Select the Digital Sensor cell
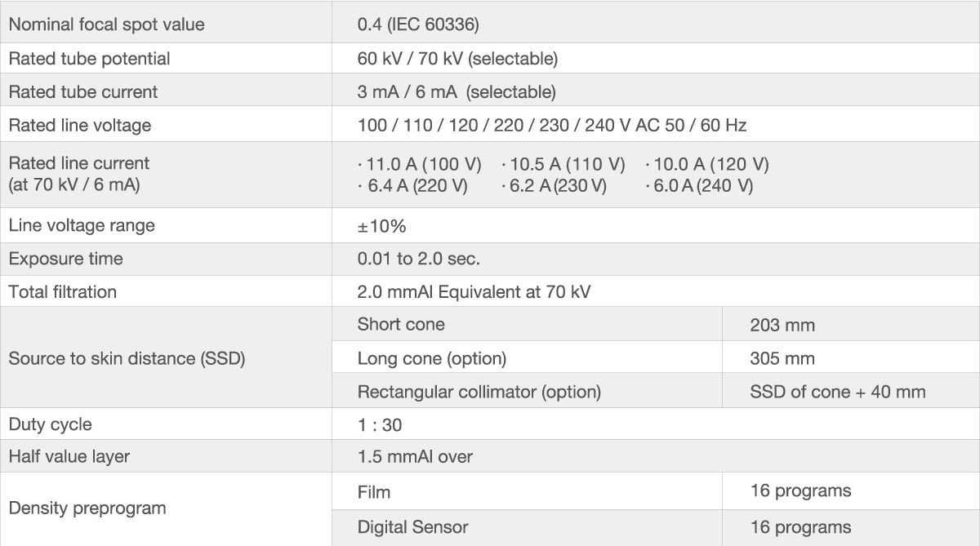This screenshot has width=980, height=546. click(x=412, y=527)
